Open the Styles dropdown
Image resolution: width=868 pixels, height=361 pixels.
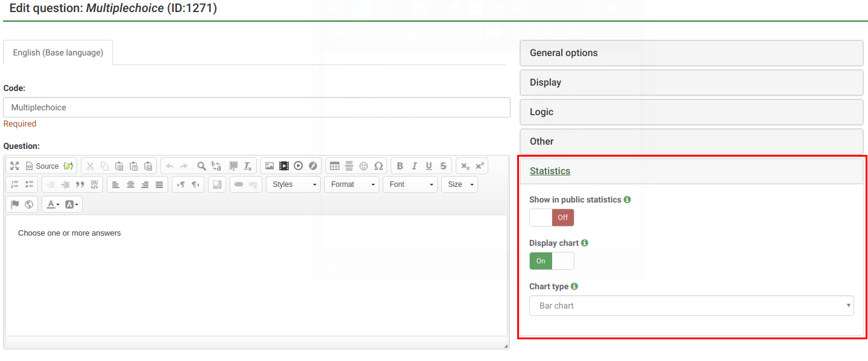[294, 184]
